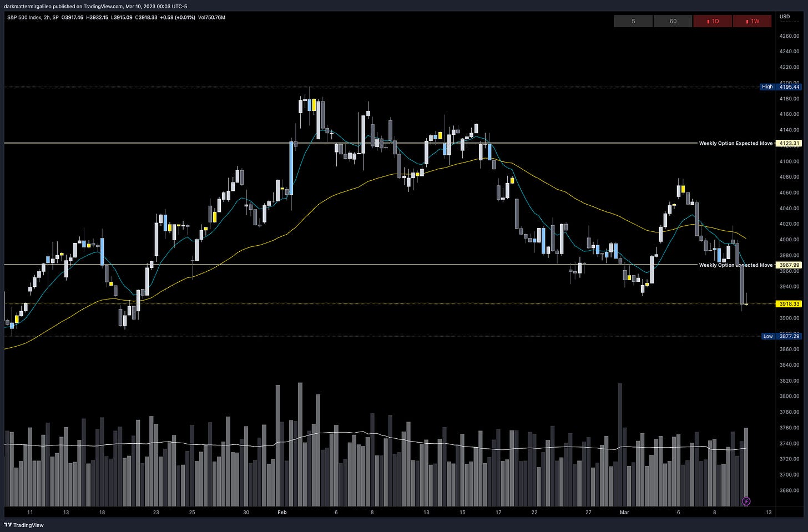Select the Weekly Option Expected Move 3967.99 label

tap(750, 265)
